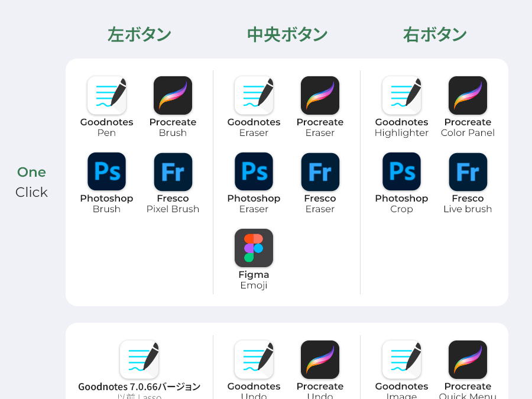
Task: Click the Goodnotes Highlighter icon
Action: [x=401, y=95]
